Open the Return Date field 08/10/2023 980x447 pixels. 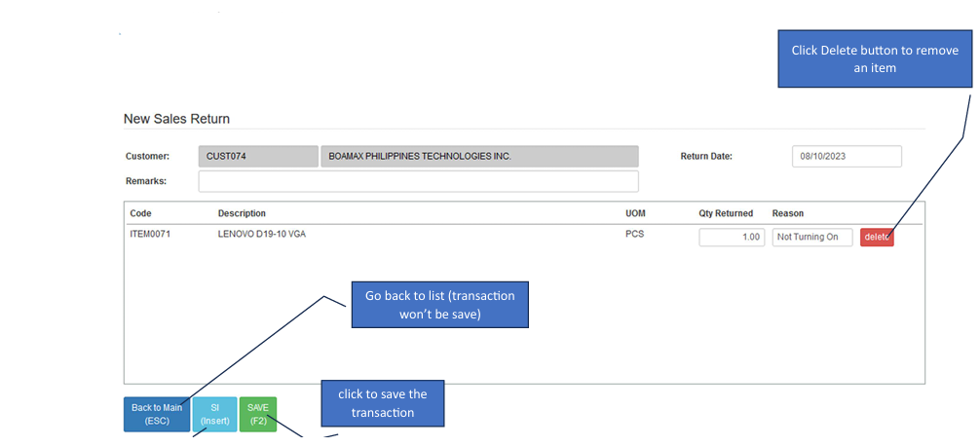847,156
